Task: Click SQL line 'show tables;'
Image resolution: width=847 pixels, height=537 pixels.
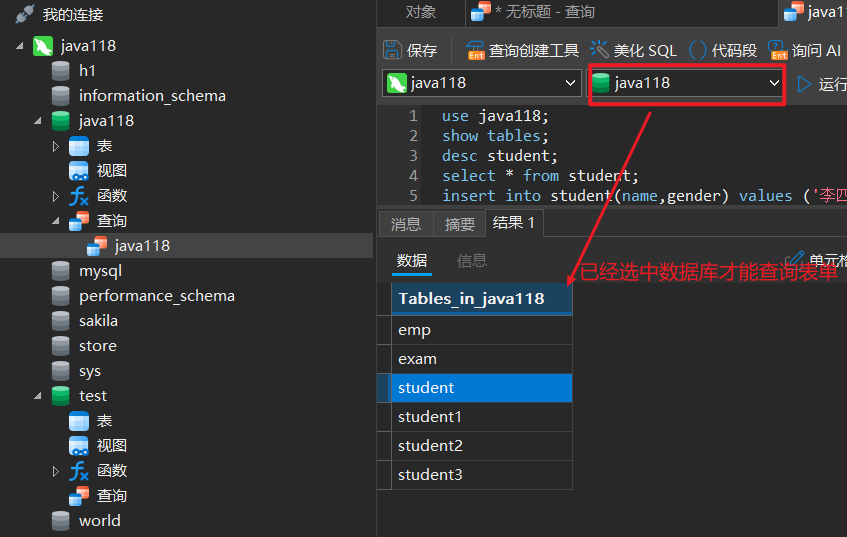Action: click(495, 136)
